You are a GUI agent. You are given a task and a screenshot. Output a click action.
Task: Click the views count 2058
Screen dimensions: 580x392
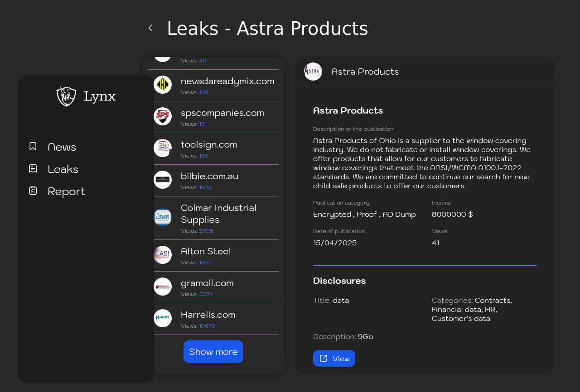206,231
